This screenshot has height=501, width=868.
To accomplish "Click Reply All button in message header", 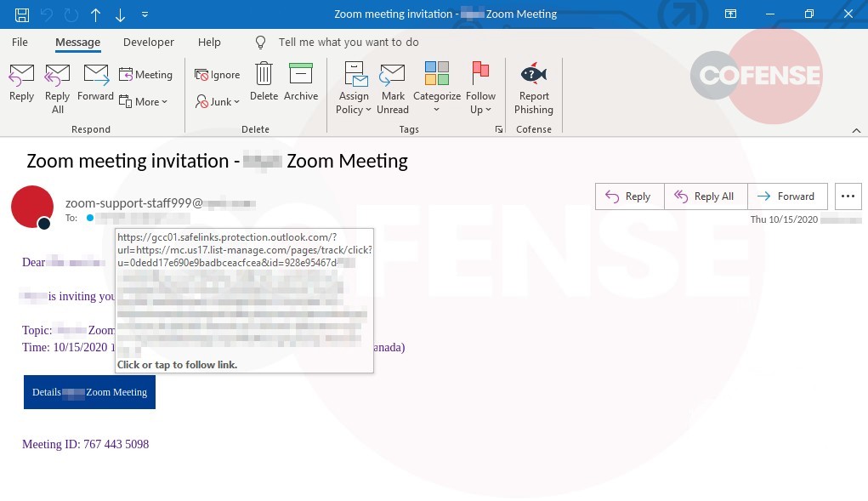I will click(706, 196).
